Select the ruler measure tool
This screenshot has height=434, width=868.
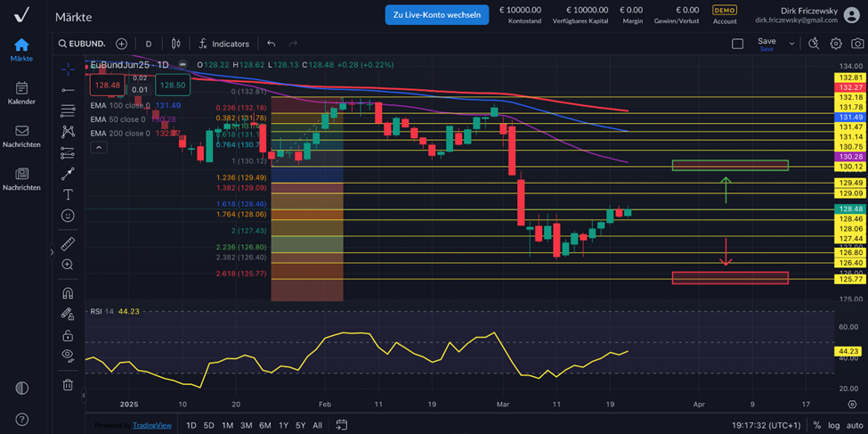(x=68, y=243)
